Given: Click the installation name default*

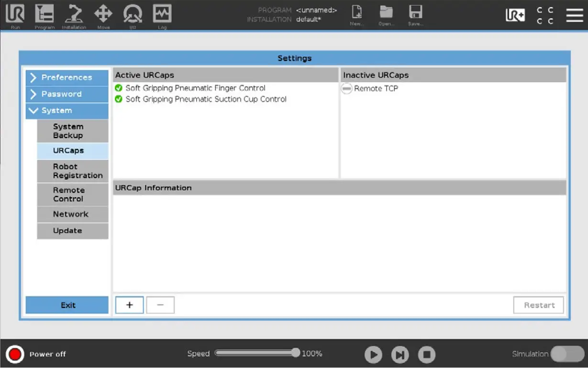Looking at the screenshot, I should click(x=309, y=20).
